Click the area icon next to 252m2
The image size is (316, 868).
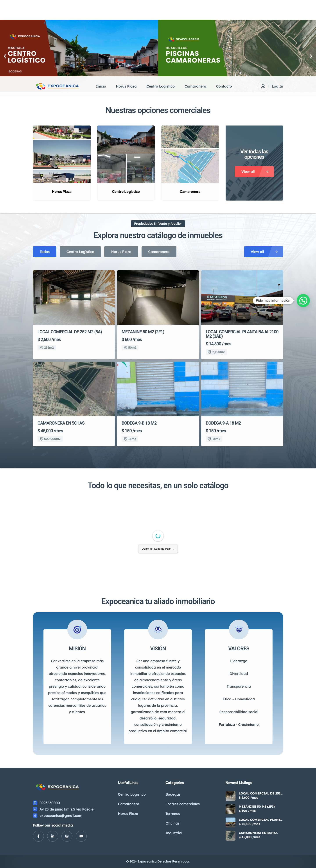[41, 347]
